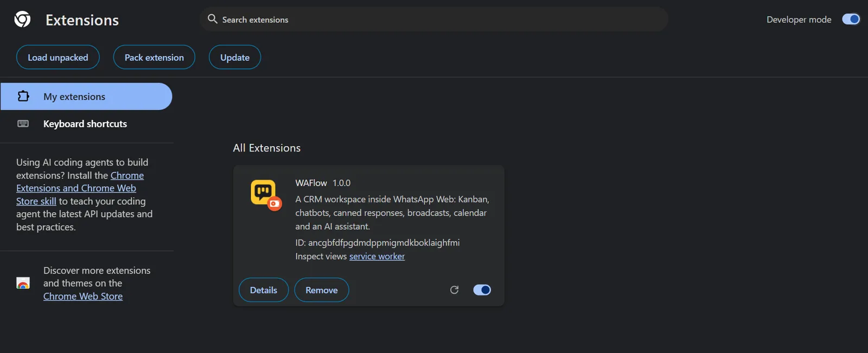Focus the Search extensions field

tap(434, 19)
